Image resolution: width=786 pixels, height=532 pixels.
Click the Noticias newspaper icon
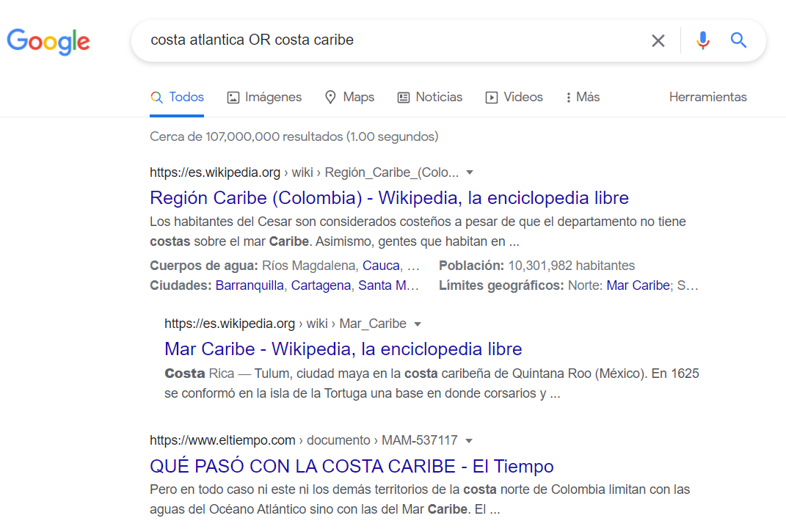[404, 98]
